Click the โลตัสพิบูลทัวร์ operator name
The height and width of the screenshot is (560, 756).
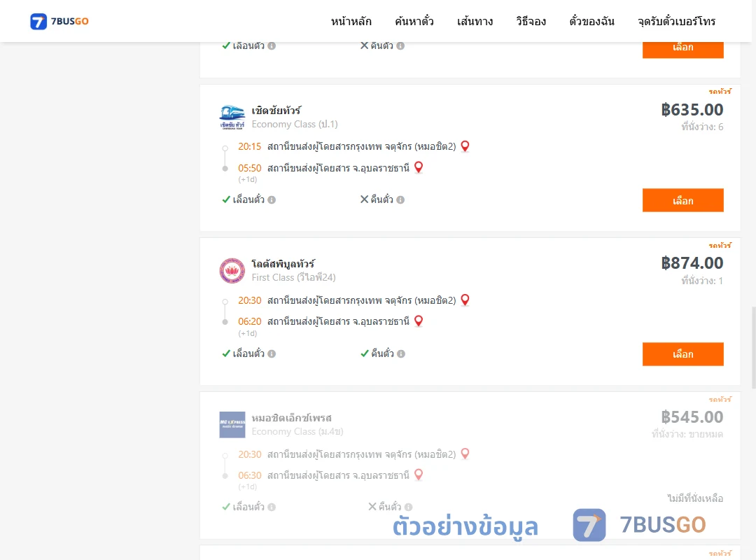283,264
